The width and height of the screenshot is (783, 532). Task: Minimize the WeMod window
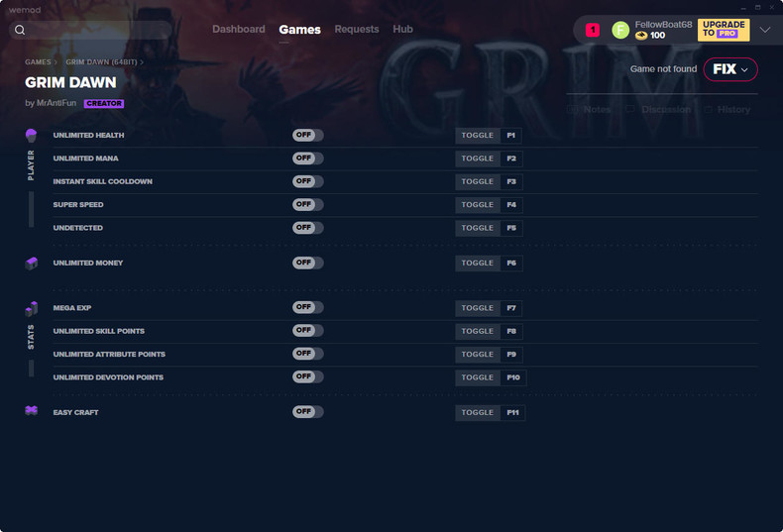click(x=743, y=8)
